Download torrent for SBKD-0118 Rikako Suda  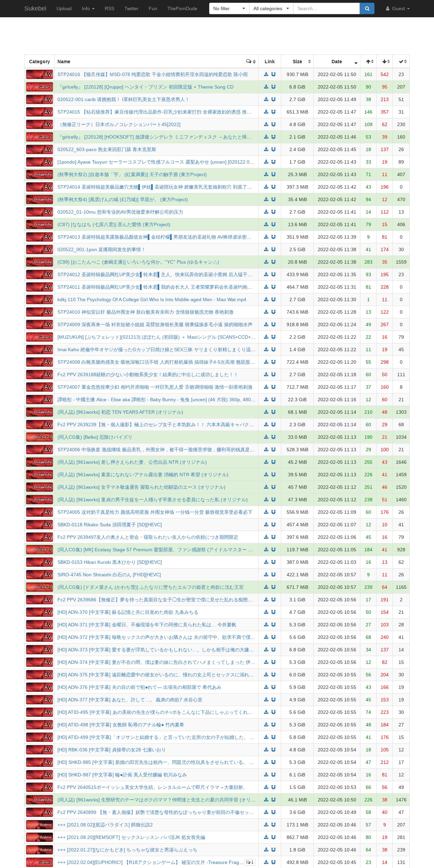click(266, 525)
